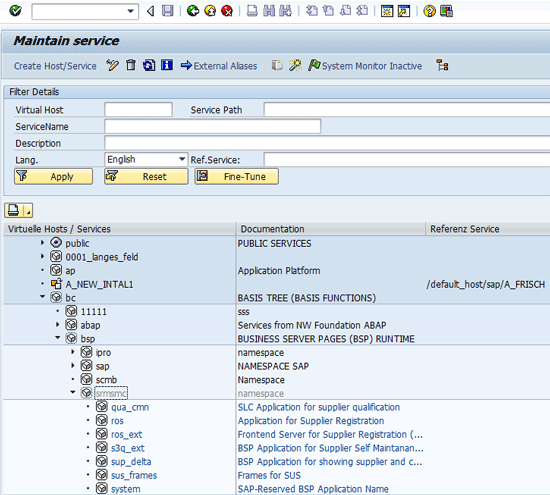This screenshot has height=495, width=550.
Task: Click the red Cancel icon
Action: tap(227, 11)
